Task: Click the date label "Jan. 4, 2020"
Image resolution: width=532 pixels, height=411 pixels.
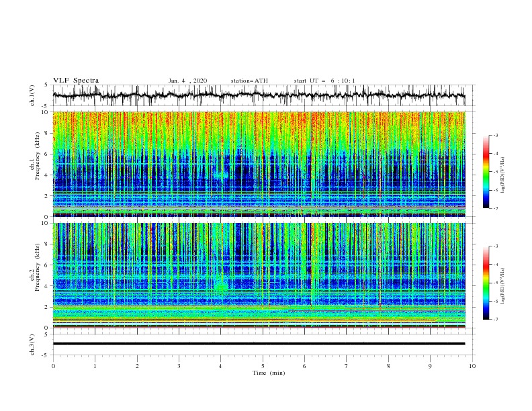Action: click(187, 81)
